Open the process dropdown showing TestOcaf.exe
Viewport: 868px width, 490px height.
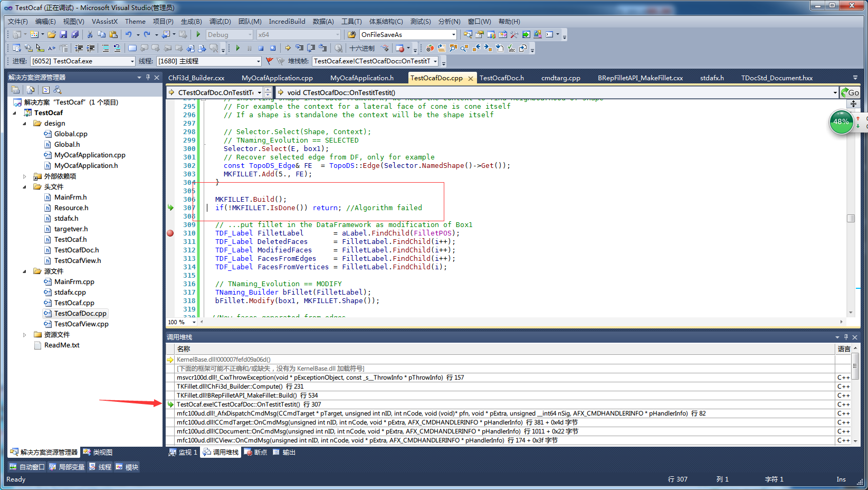[x=132, y=61]
